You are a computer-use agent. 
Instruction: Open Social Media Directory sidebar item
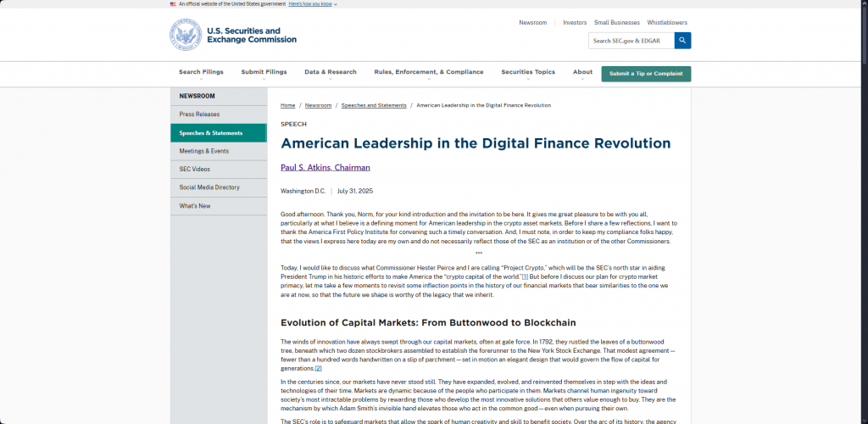pyautogui.click(x=219, y=187)
